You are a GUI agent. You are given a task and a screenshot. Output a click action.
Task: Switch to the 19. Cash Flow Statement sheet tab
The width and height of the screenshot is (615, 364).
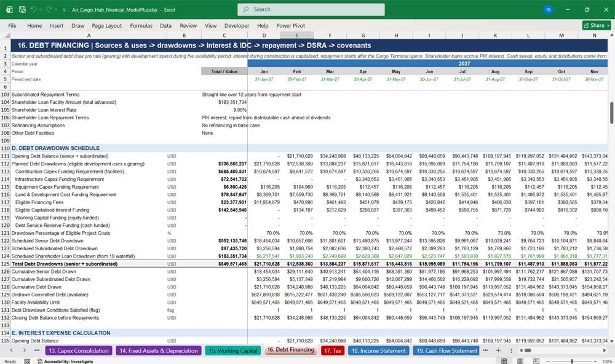pyautogui.click(x=446, y=350)
